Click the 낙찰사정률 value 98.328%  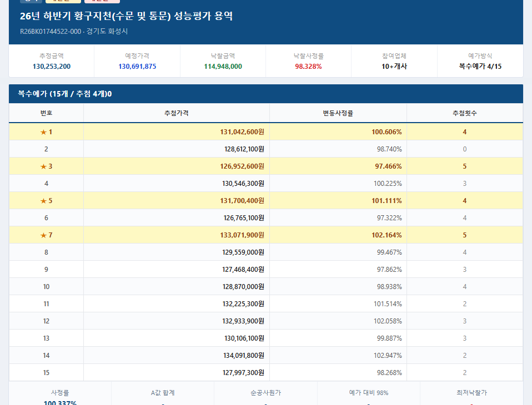(308, 67)
